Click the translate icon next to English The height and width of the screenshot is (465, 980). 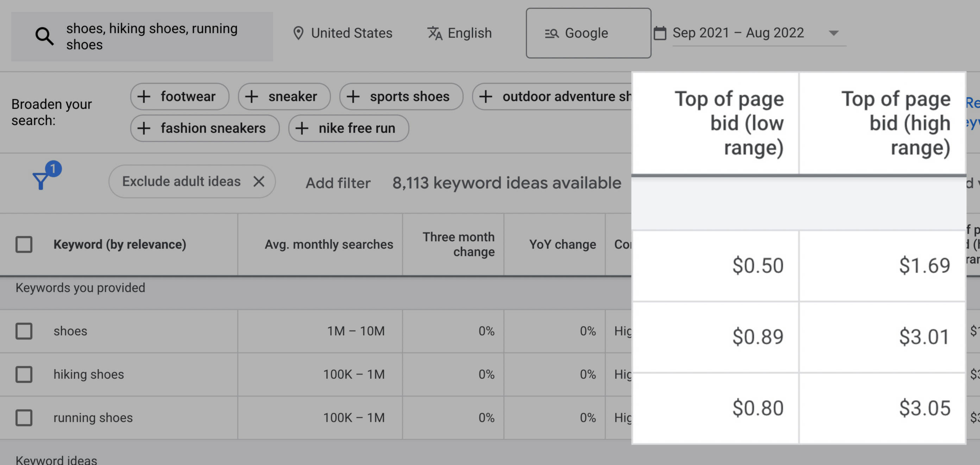(435, 33)
